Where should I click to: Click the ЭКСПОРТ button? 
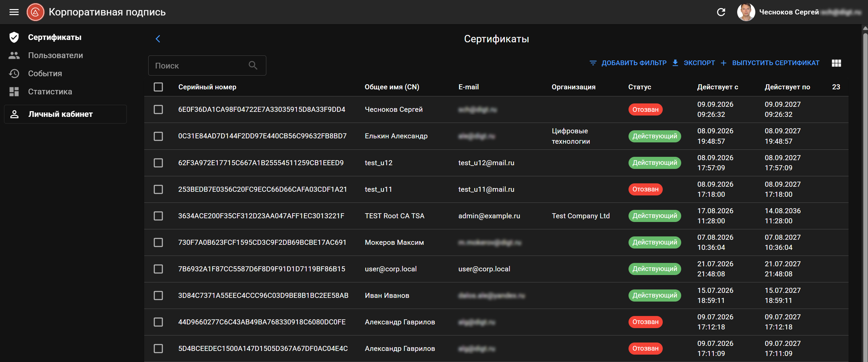click(x=694, y=63)
